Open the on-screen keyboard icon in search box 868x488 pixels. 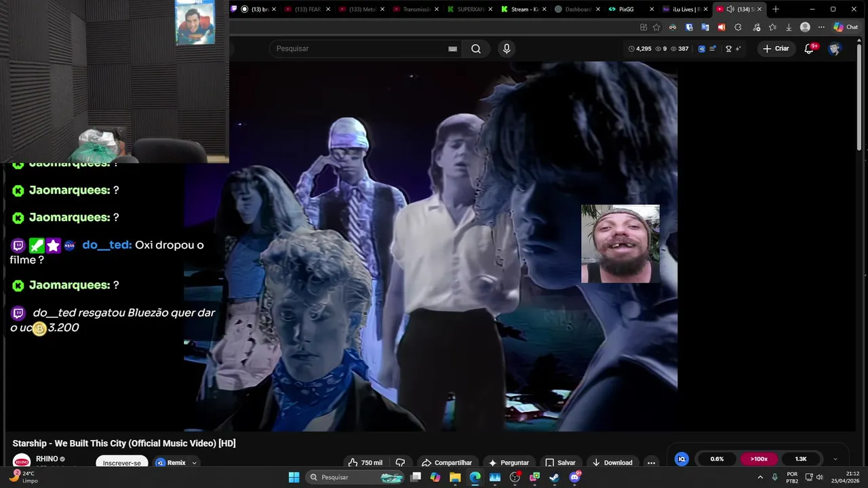click(452, 49)
